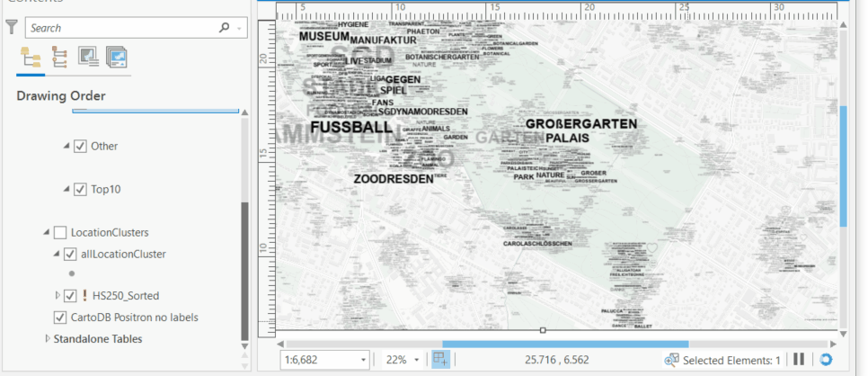Click the GROßERGARTEN map label
Screen dimensions: 868x376
(581, 123)
